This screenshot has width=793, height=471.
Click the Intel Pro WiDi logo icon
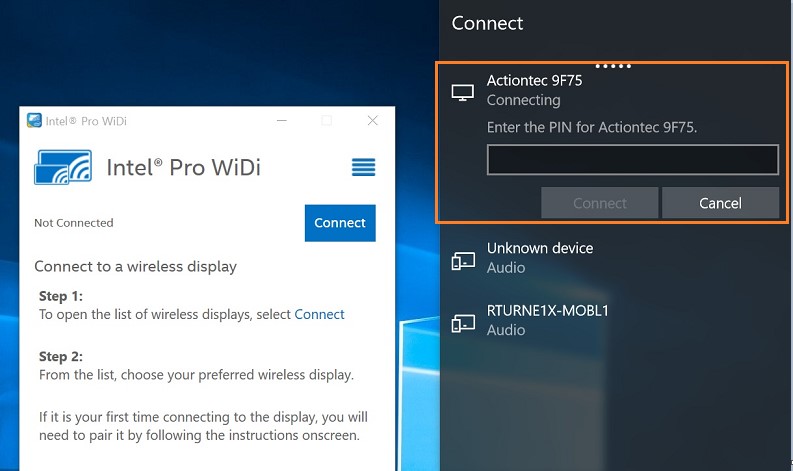(63, 167)
